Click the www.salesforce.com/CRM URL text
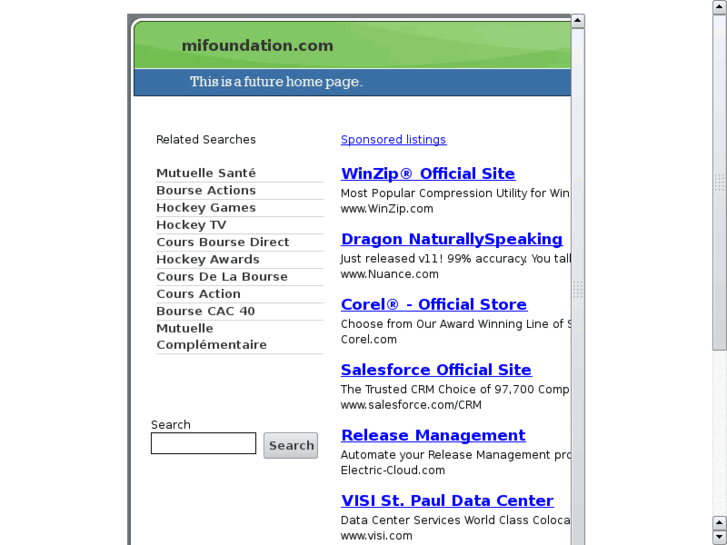Screen dimensions: 727x545 [x=411, y=405]
